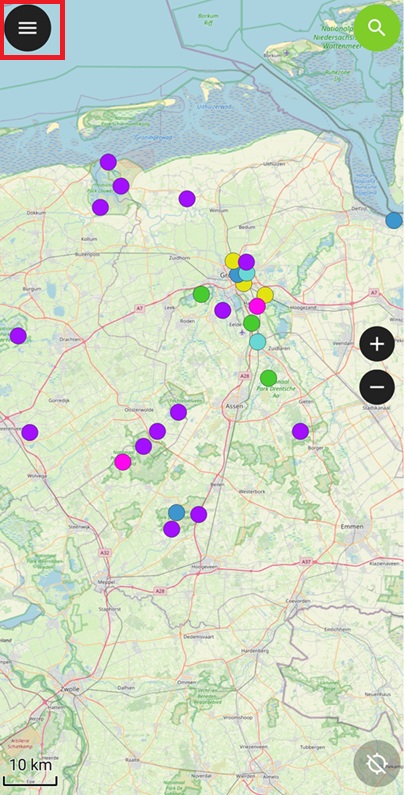Image resolution: width=405 pixels, height=795 pixels.
Task: Click the northernmost purple marker at Lauwersmeer
Action: tap(108, 162)
